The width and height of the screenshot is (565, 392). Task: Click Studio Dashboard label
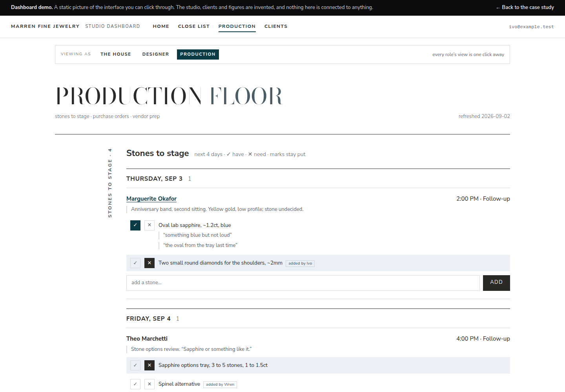point(113,26)
